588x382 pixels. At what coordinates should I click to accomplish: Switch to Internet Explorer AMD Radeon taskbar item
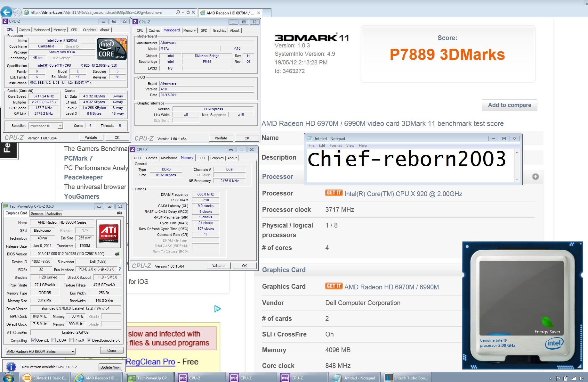click(97, 378)
